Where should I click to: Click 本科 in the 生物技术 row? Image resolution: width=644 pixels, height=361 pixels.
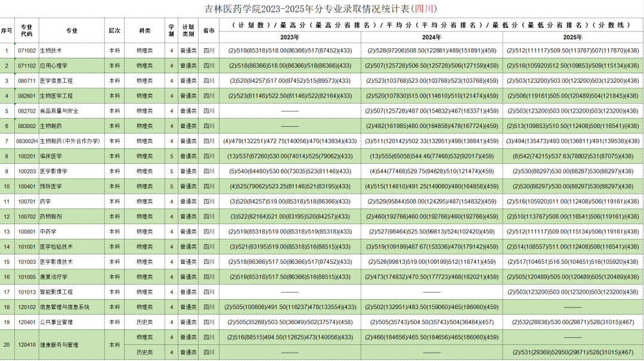point(114,51)
